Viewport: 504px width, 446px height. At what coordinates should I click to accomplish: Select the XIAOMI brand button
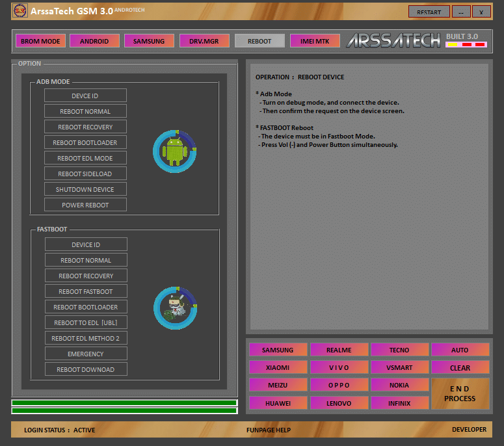278,367
